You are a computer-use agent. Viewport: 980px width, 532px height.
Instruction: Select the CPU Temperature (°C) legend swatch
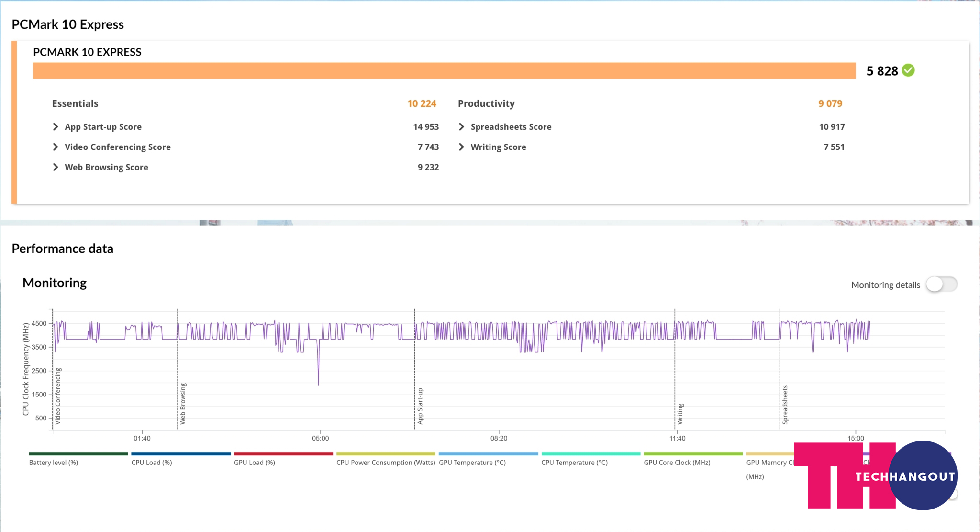point(590,453)
